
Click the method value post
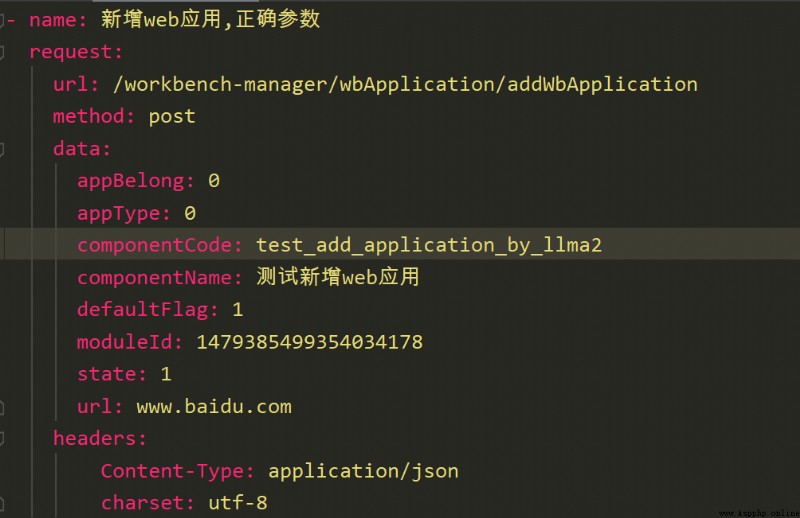[172, 117]
